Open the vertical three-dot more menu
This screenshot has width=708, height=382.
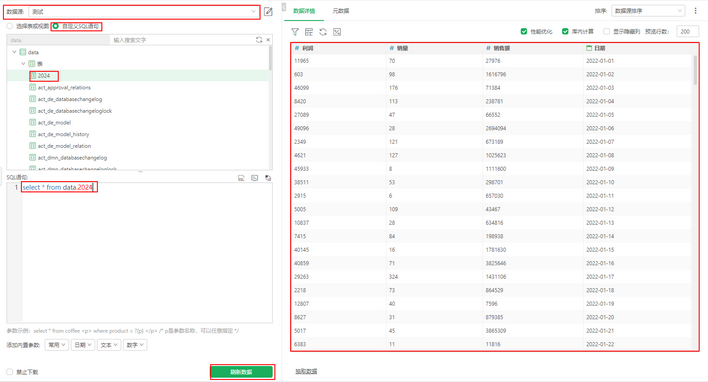coord(695,10)
